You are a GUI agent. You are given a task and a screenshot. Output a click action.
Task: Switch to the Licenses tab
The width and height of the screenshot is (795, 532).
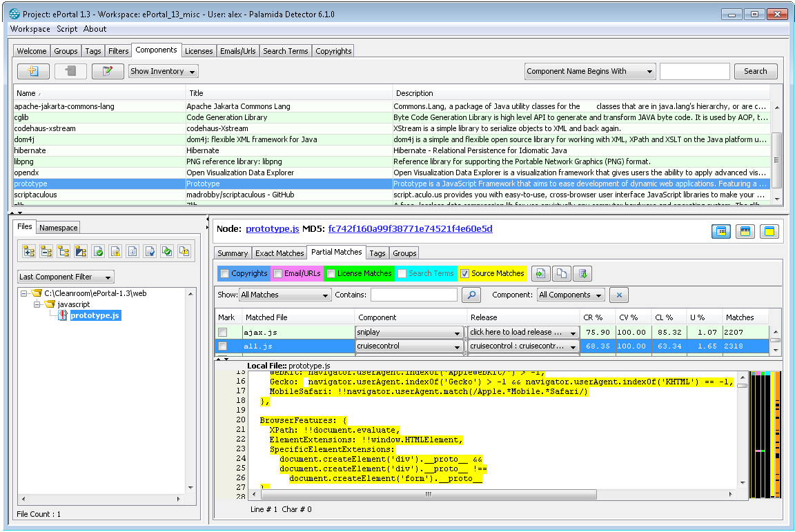pos(199,51)
